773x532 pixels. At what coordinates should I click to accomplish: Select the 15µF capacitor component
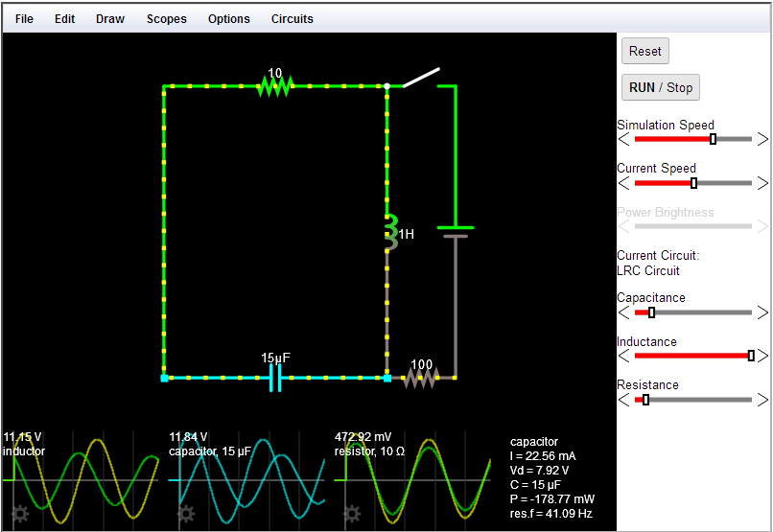tap(275, 378)
